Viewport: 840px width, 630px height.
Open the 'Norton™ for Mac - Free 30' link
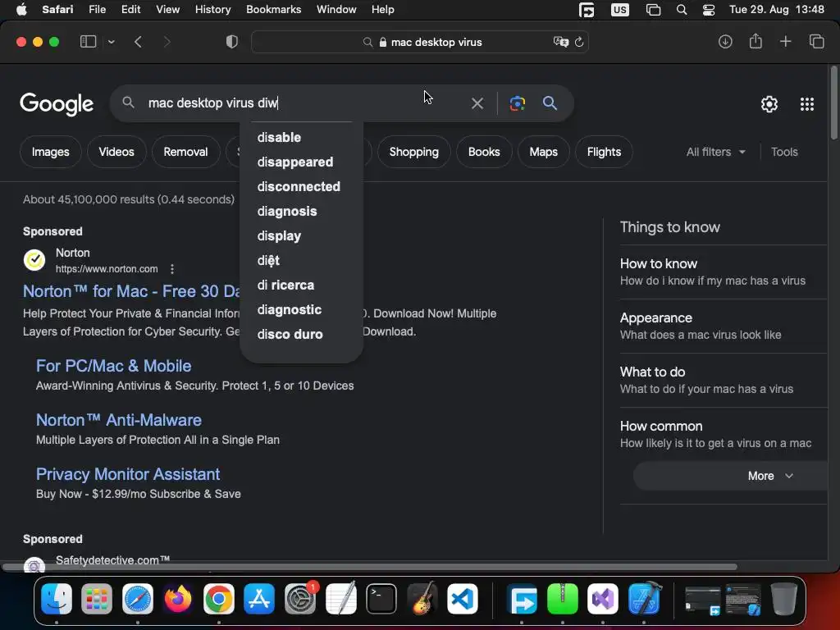(132, 291)
